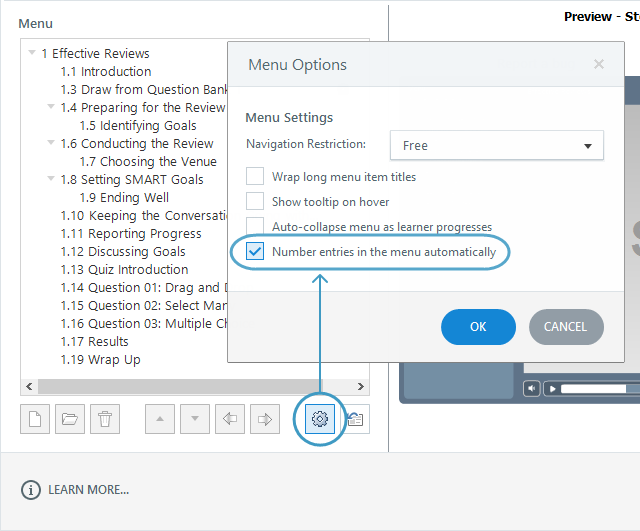Enable Wrap long menu item titles

[255, 177]
